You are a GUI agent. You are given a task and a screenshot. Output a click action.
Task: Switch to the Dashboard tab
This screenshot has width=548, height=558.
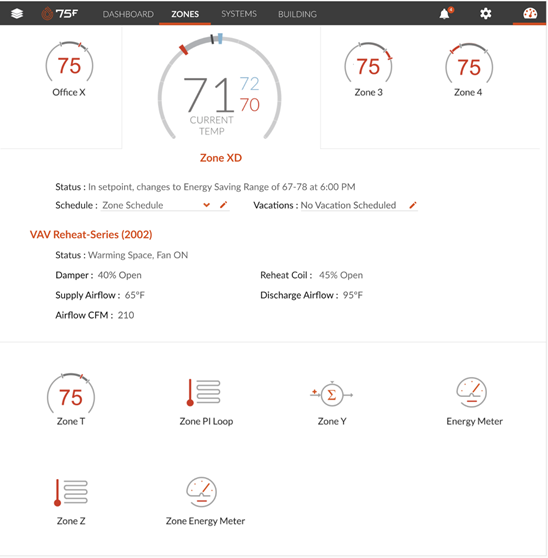(x=128, y=14)
